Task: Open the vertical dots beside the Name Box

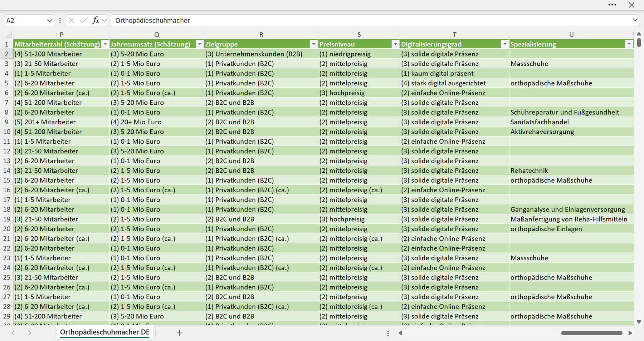Action: (60, 20)
